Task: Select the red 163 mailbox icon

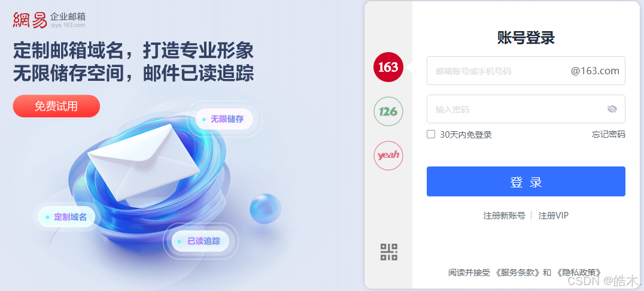Action: [388, 67]
